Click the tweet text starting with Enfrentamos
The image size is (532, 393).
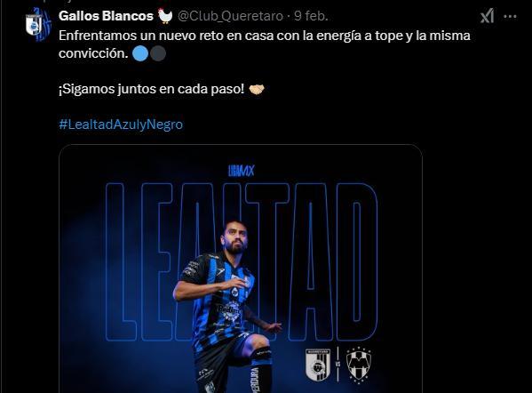pyautogui.click(x=265, y=44)
